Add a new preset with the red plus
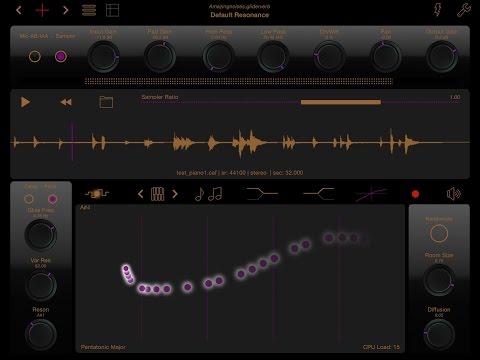This screenshot has height=360, width=480. [42, 10]
